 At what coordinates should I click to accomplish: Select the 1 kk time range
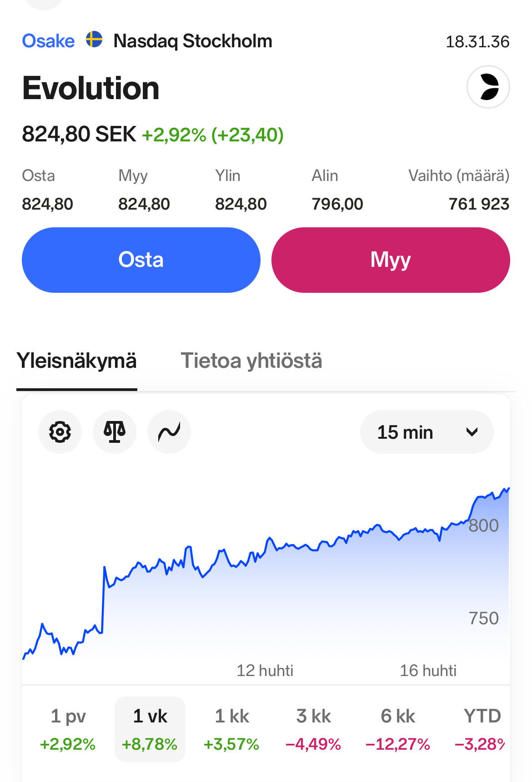232,729
